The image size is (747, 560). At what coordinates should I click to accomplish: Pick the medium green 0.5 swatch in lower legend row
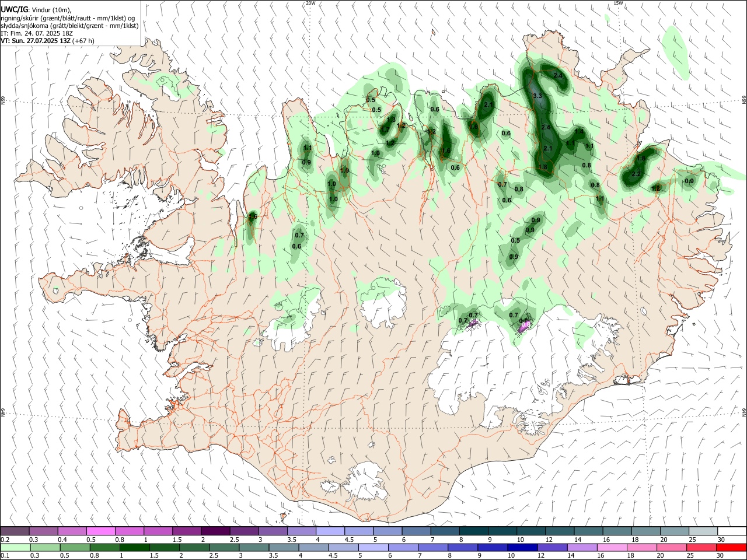75,548
